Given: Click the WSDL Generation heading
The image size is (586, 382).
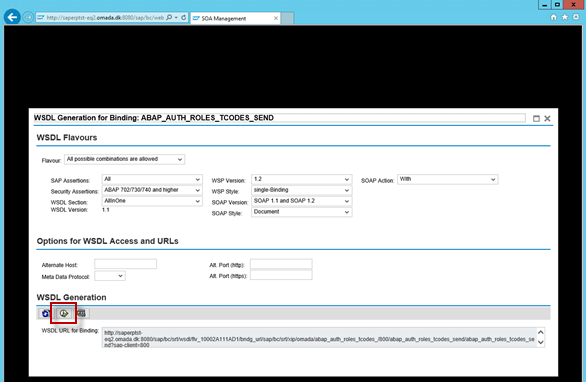Looking at the screenshot, I should [71, 298].
